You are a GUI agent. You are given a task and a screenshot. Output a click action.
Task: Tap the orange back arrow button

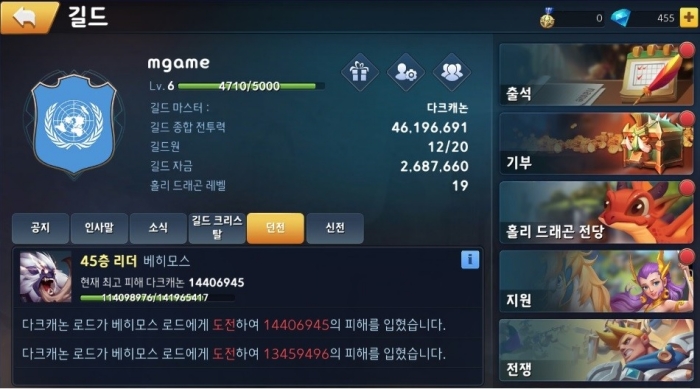(28, 17)
